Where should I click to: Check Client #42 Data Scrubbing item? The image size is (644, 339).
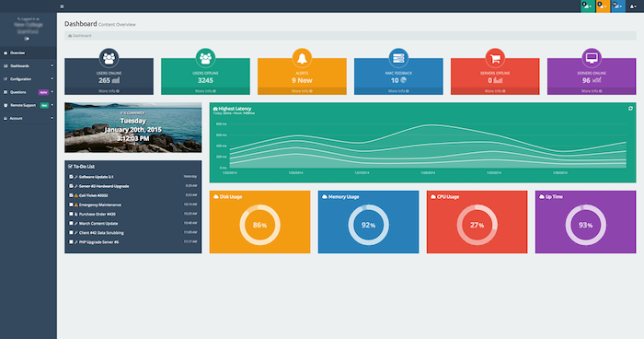pyautogui.click(x=71, y=232)
